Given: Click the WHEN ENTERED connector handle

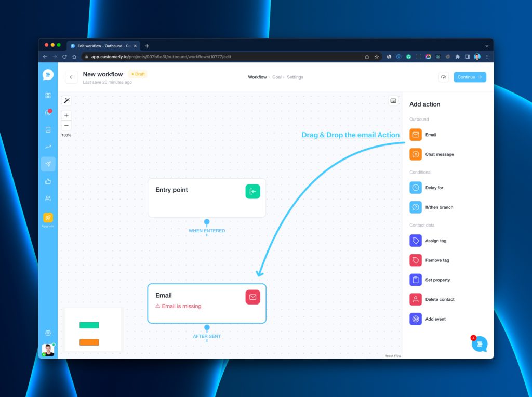Looking at the screenshot, I should (x=207, y=222).
